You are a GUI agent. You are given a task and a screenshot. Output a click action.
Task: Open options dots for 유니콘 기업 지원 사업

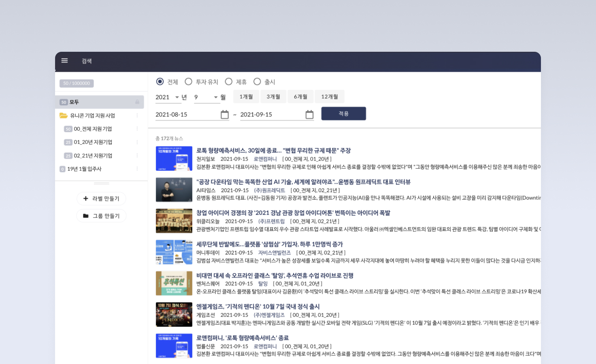pos(137,116)
